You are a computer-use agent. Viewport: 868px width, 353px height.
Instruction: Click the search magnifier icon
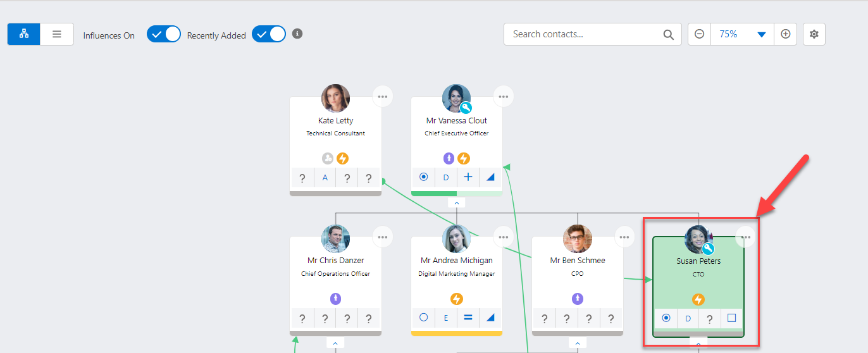[x=669, y=35]
